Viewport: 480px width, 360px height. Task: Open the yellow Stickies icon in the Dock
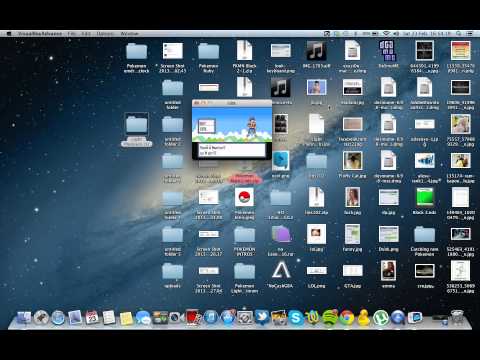coord(126,318)
